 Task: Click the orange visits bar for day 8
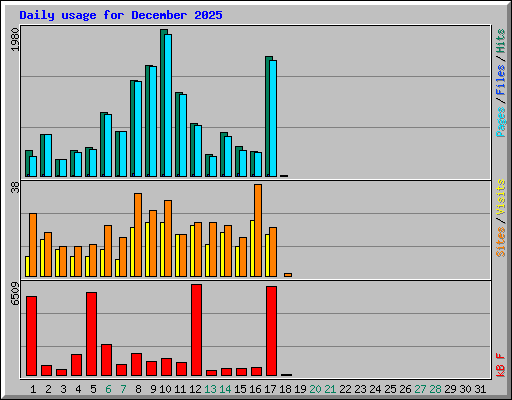coord(138,235)
